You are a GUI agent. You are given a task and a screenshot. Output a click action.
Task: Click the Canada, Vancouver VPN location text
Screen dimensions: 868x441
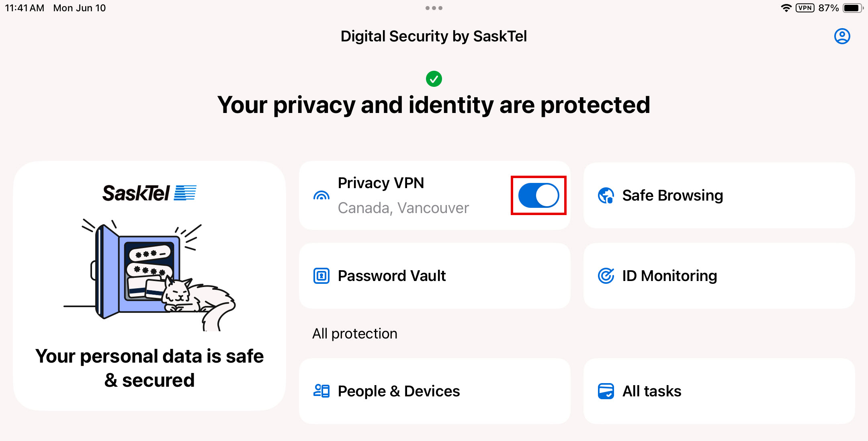403,208
